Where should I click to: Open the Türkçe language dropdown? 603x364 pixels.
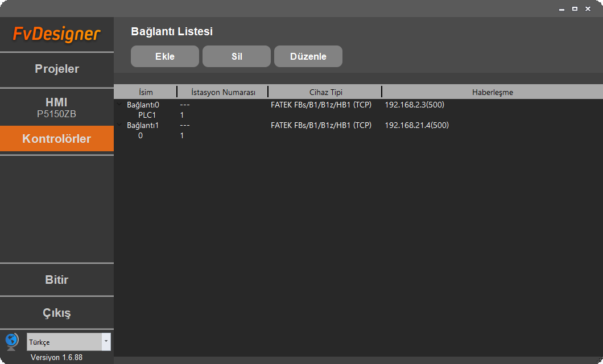69,342
